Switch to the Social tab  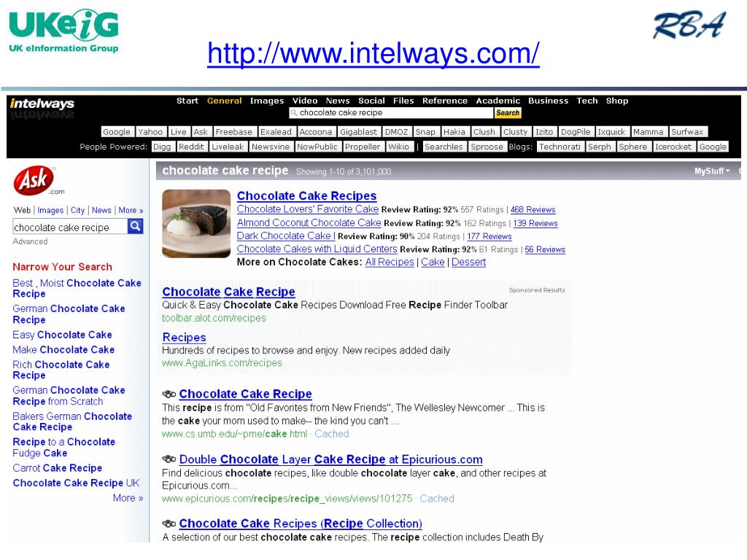(x=371, y=101)
